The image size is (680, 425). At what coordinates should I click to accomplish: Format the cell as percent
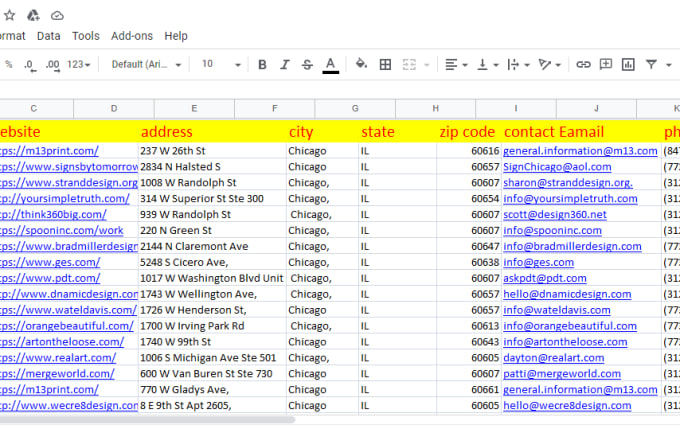(x=9, y=65)
